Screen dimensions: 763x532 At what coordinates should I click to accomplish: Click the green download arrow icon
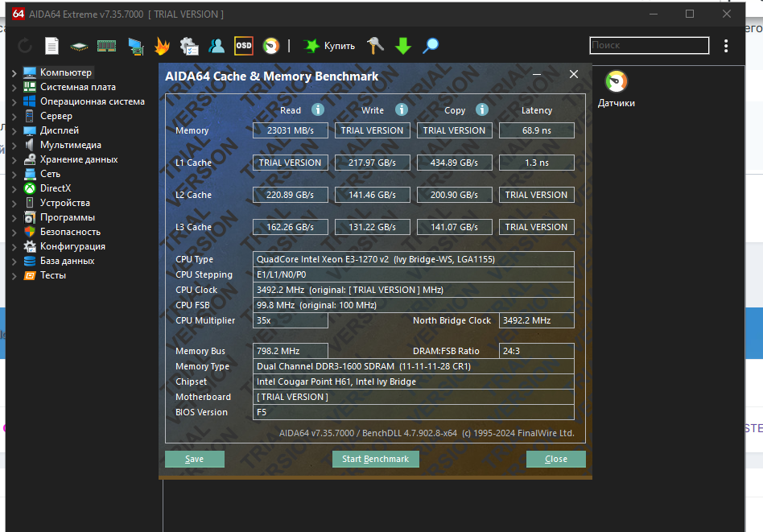[x=403, y=46]
